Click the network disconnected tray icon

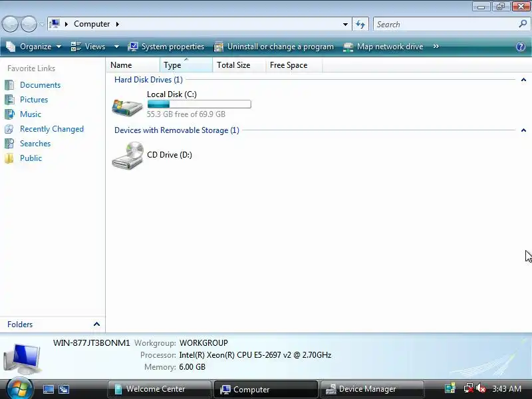[x=469, y=388]
